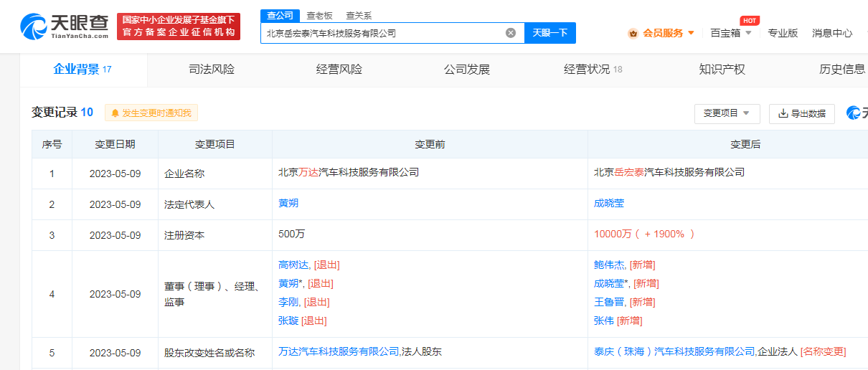This screenshot has width=868, height=370.
Task: Click the 变更日期 column header
Action: 115,144
